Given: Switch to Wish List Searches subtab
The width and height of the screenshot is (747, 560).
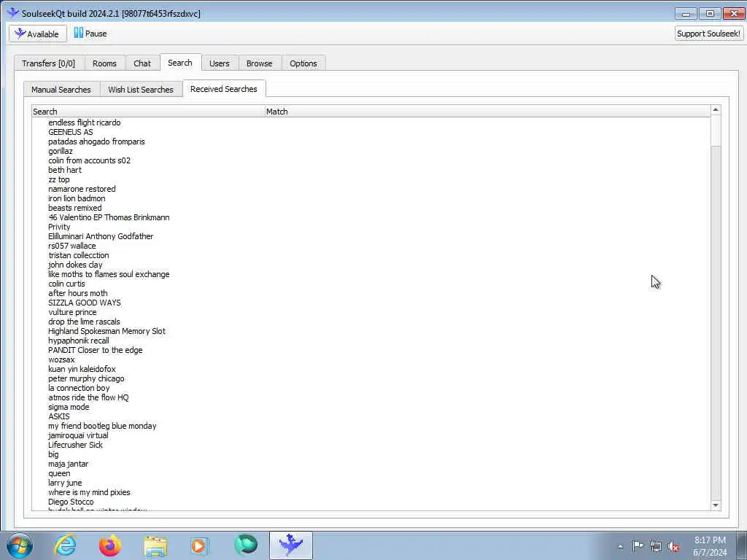Looking at the screenshot, I should tap(141, 90).
